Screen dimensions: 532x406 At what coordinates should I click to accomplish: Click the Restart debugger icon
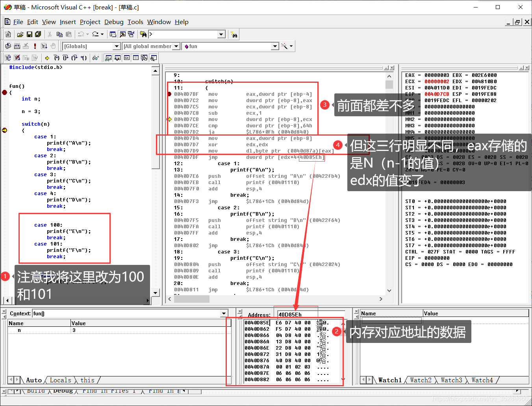pyautogui.click(x=8, y=58)
